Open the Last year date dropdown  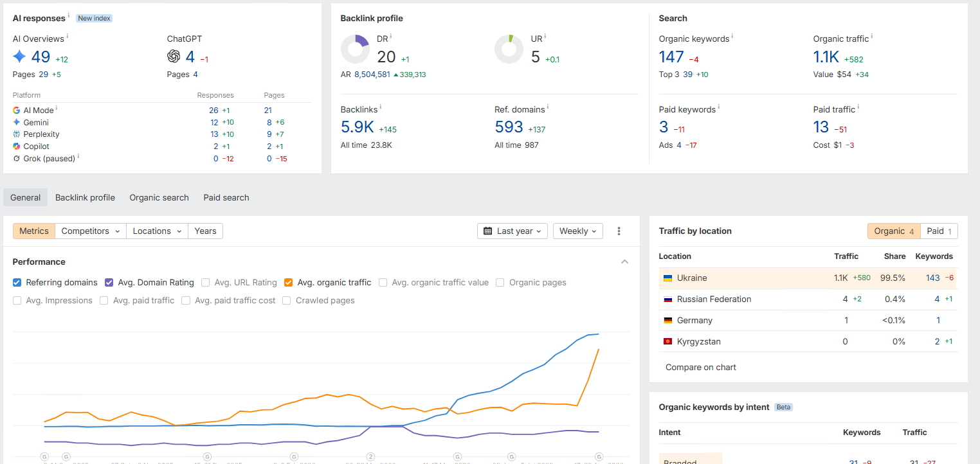[x=513, y=231]
